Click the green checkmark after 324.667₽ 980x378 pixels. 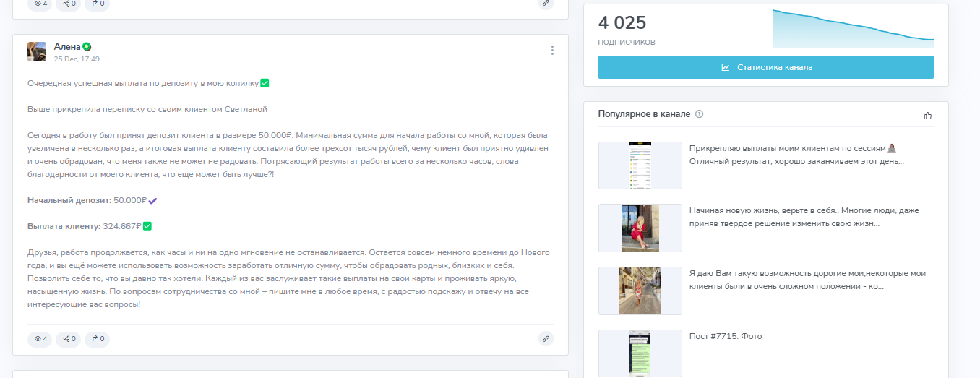tap(147, 226)
